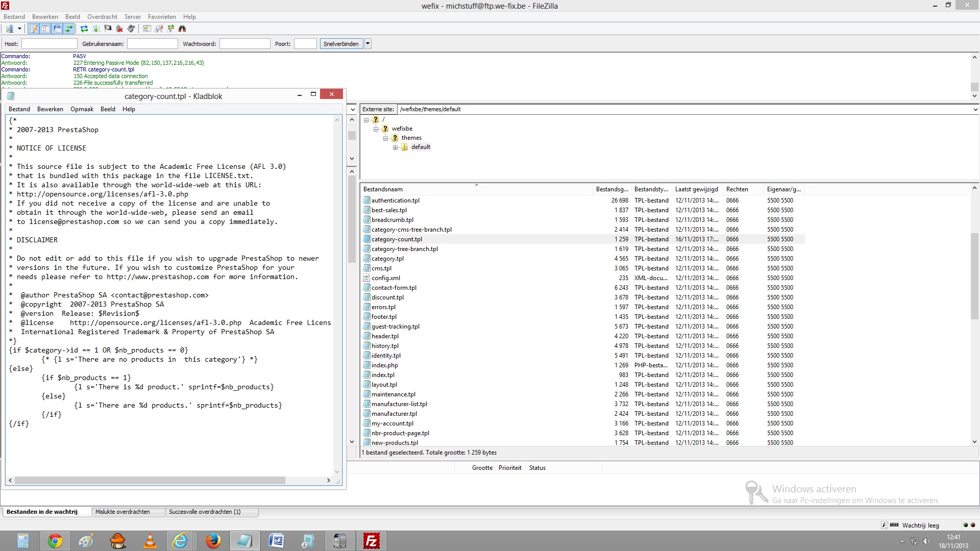Switch to the Mislukte overdrachten tab
The width and height of the screenshot is (980, 551).
tap(122, 512)
